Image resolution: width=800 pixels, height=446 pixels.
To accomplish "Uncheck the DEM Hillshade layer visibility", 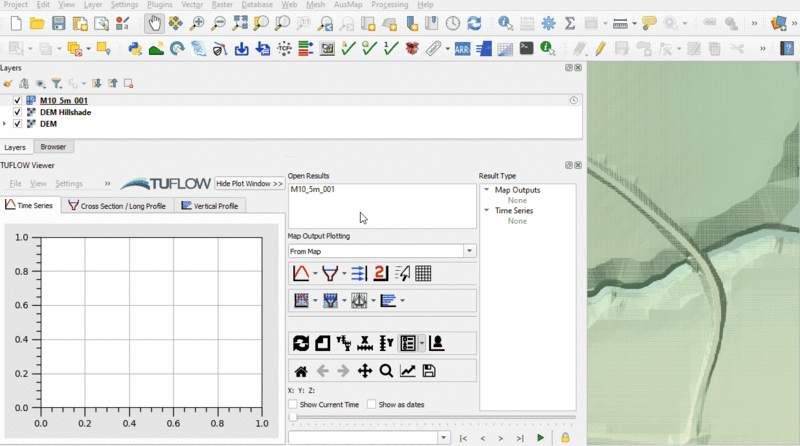I will point(18,112).
